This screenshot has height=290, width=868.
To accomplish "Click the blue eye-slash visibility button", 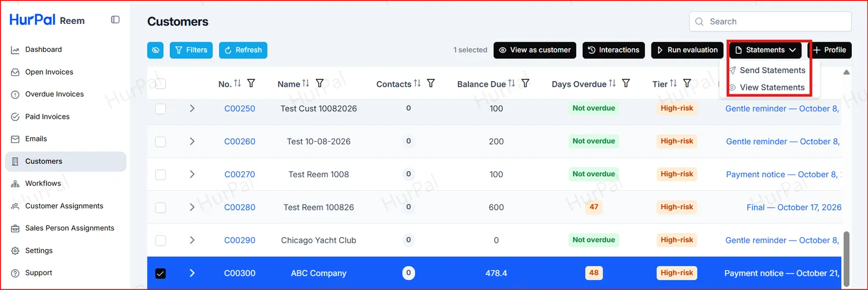I will click(155, 50).
